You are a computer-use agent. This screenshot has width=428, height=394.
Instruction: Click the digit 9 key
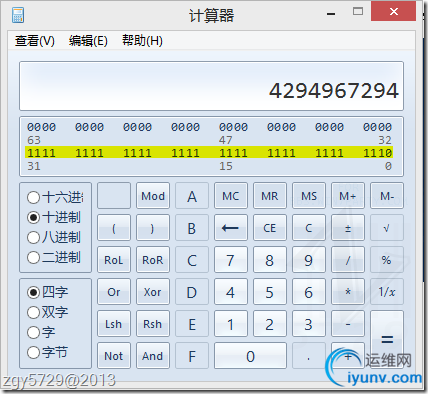pyautogui.click(x=309, y=260)
